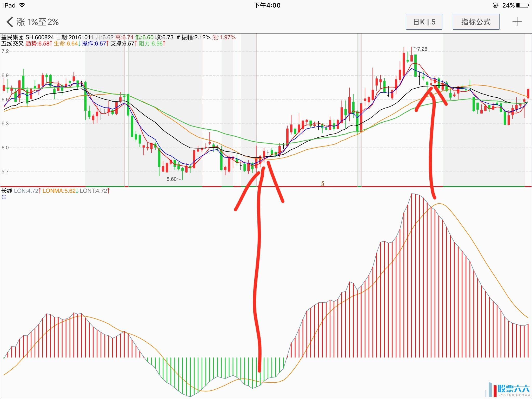Tap the 5.60 low price marker

[x=172, y=179]
